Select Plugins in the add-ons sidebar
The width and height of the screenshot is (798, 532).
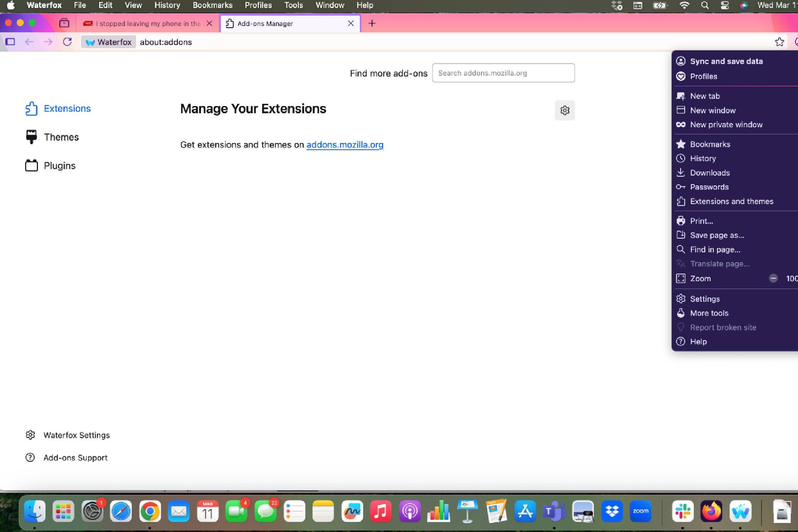(x=51, y=166)
